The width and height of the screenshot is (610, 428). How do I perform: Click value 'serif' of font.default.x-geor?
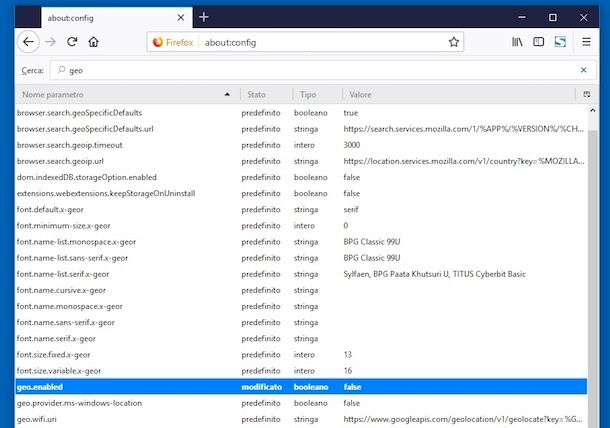(351, 210)
